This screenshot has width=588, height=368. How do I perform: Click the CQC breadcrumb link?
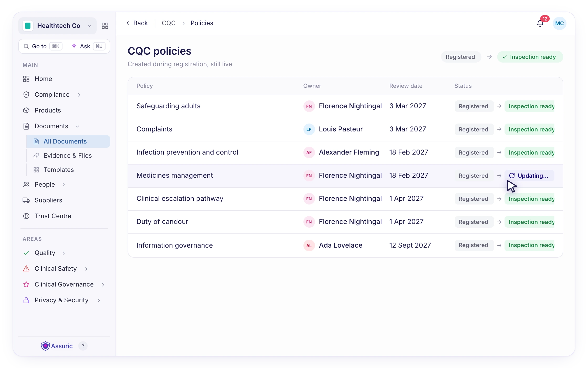[x=169, y=23]
